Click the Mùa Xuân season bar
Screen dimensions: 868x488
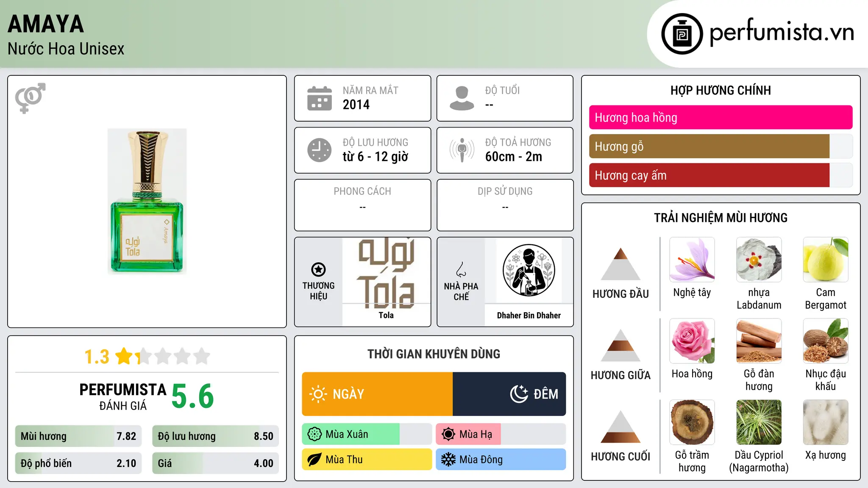[x=367, y=434]
